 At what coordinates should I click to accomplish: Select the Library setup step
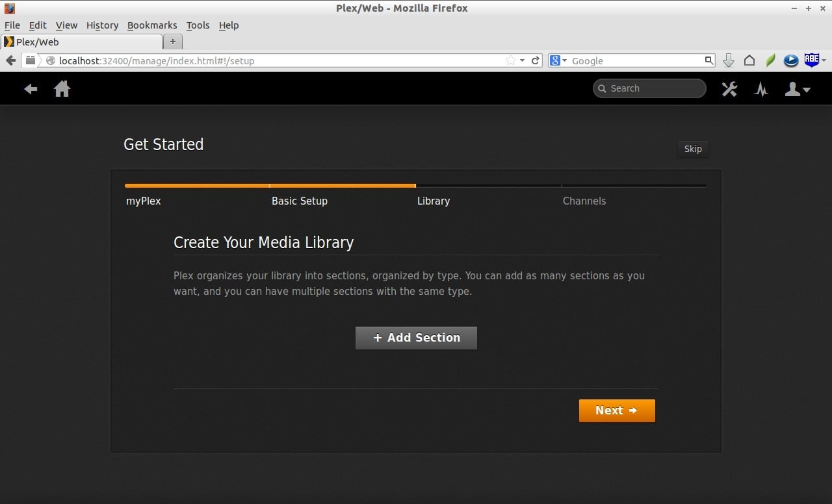(434, 201)
